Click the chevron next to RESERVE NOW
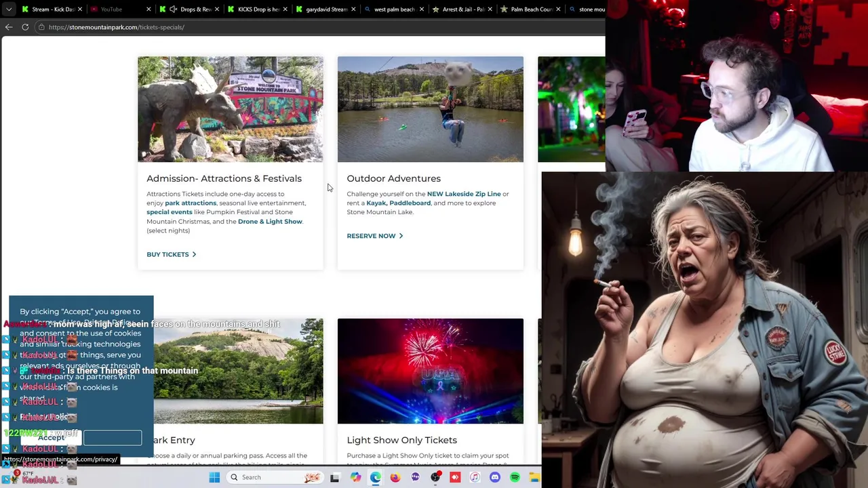This screenshot has height=488, width=868. pos(401,236)
